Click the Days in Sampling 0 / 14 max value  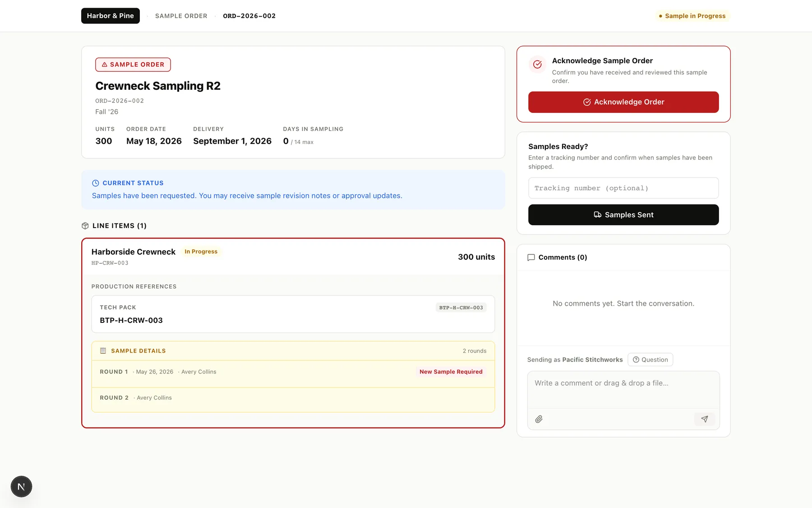pyautogui.click(x=298, y=141)
